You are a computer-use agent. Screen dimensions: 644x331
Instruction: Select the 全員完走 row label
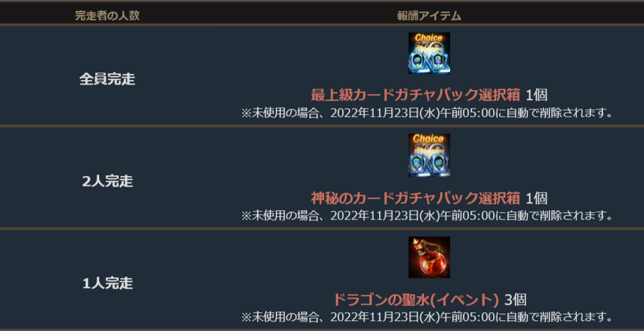(x=107, y=79)
